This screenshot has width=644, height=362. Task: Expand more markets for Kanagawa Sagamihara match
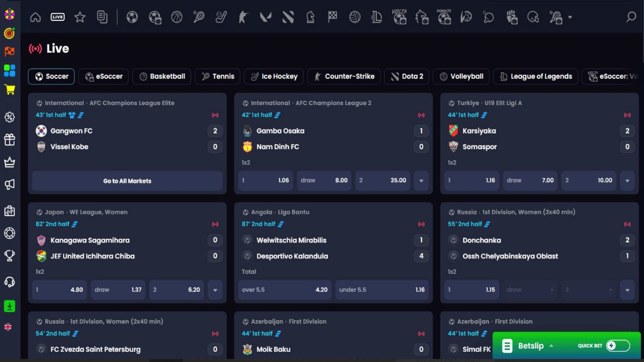click(x=215, y=290)
